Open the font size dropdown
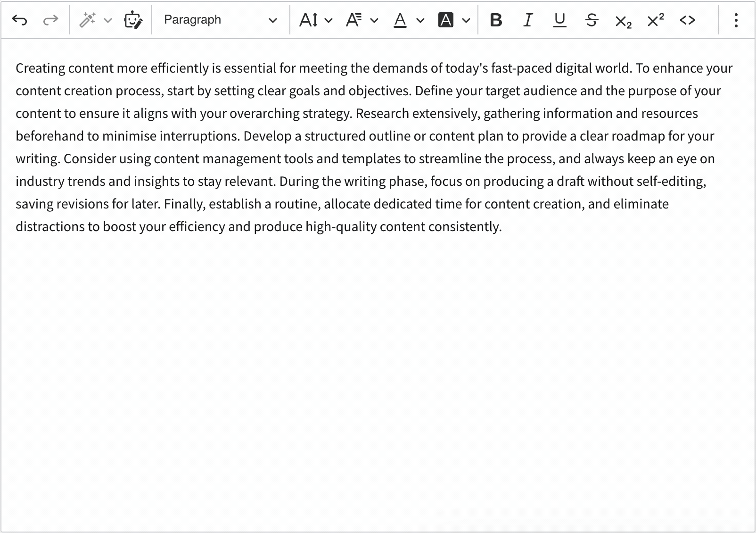The height and width of the screenshot is (533, 756). [316, 20]
